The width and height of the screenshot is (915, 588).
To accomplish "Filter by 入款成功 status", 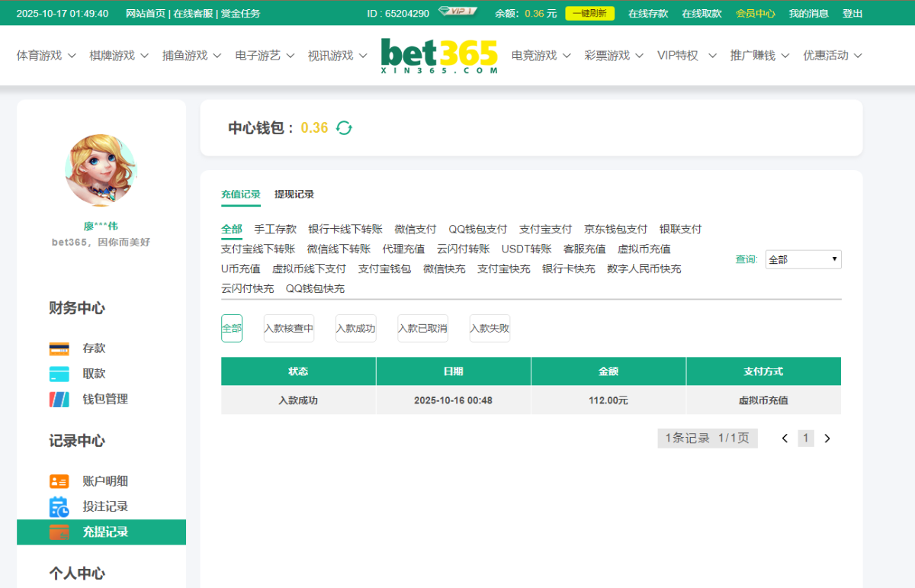I will (x=355, y=329).
